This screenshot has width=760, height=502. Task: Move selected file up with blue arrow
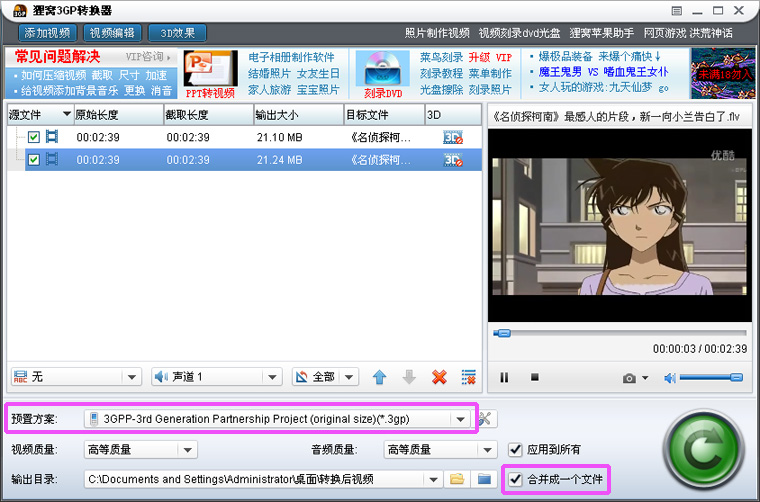pyautogui.click(x=380, y=377)
